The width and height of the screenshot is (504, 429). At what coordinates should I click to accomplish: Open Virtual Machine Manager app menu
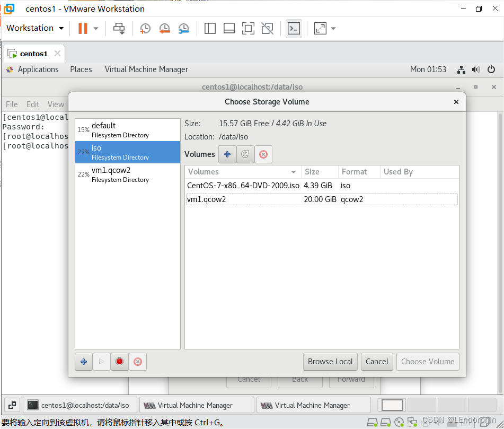[x=146, y=69]
